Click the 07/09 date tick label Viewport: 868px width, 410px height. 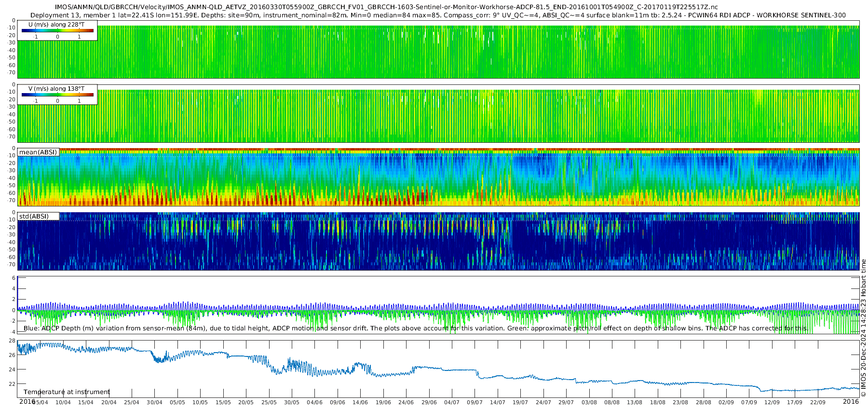749,403
